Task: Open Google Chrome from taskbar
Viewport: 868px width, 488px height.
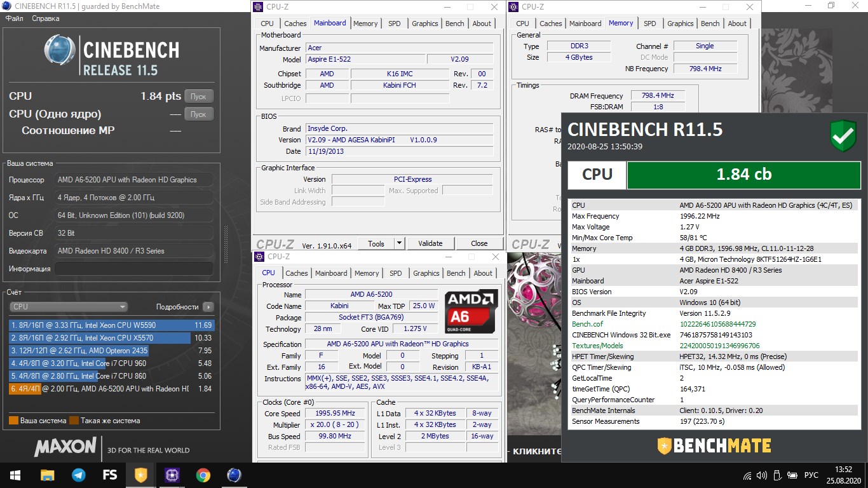Action: click(x=203, y=475)
